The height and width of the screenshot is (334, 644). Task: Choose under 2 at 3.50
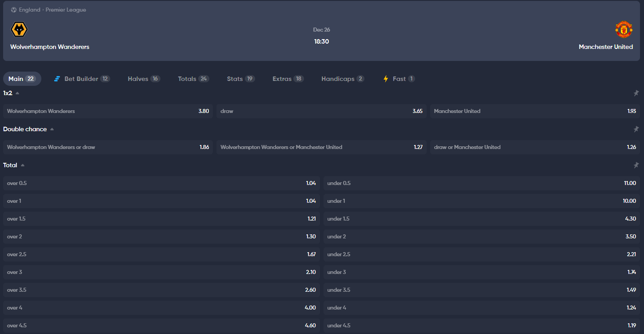pos(482,237)
